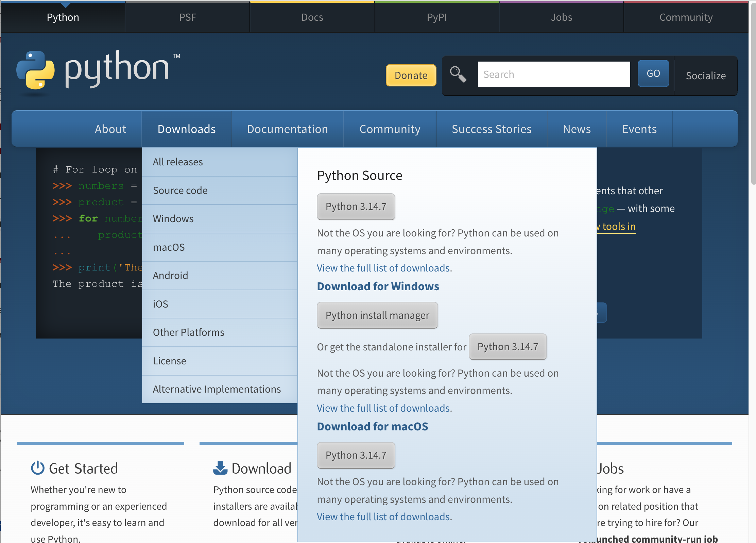This screenshot has width=756, height=543.
Task: Click Python 3.14.7 standalone installer button
Action: point(508,347)
